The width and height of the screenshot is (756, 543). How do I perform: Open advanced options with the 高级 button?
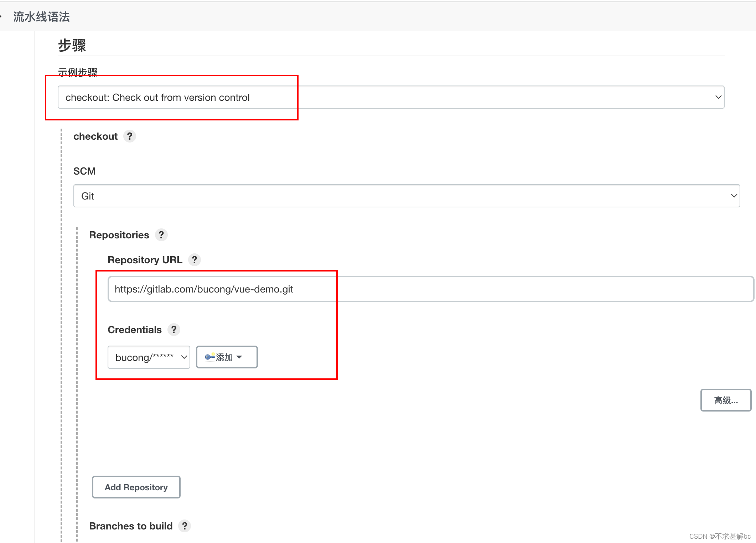[726, 400]
